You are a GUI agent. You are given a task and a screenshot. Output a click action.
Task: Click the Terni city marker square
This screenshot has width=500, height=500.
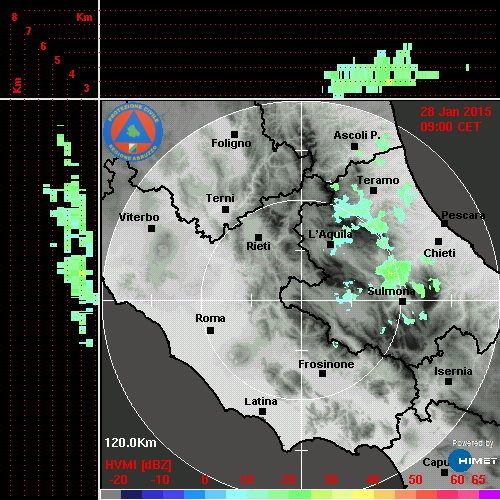point(225,209)
